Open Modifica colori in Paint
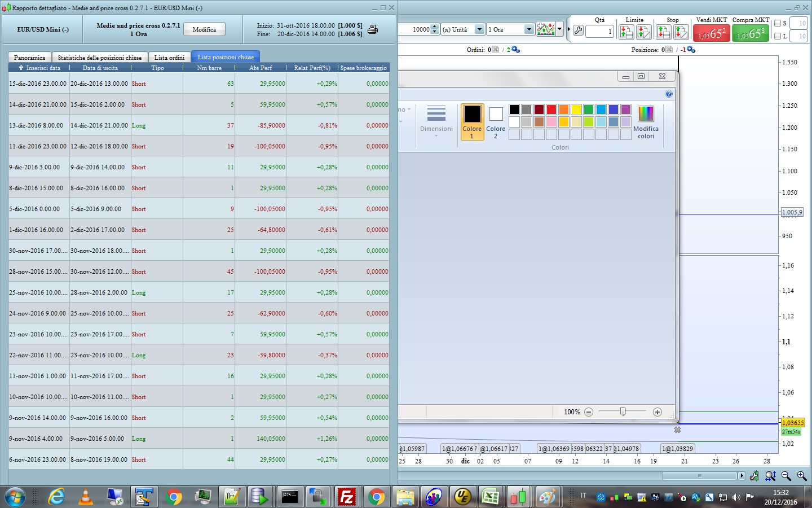The image size is (812, 508). (x=646, y=122)
